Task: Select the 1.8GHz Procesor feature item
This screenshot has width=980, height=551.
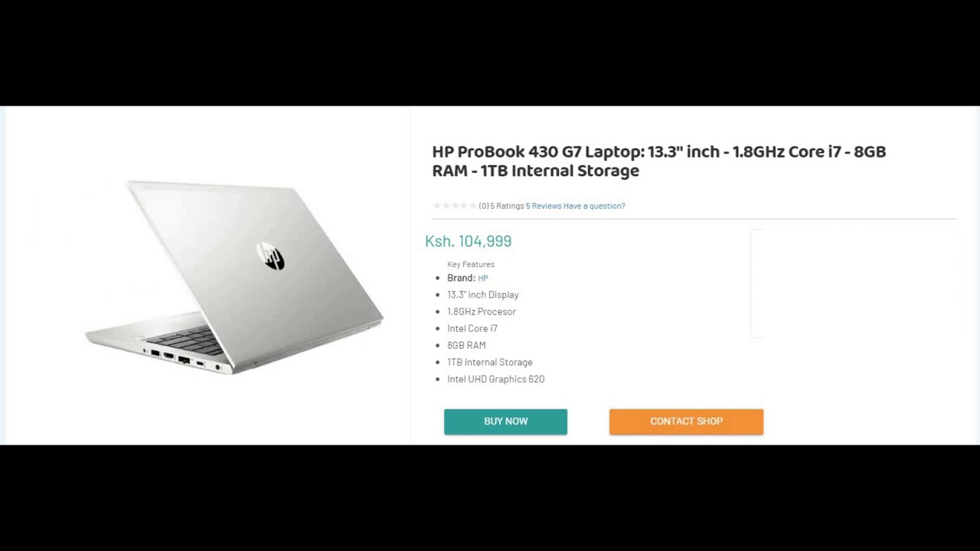Action: point(482,311)
